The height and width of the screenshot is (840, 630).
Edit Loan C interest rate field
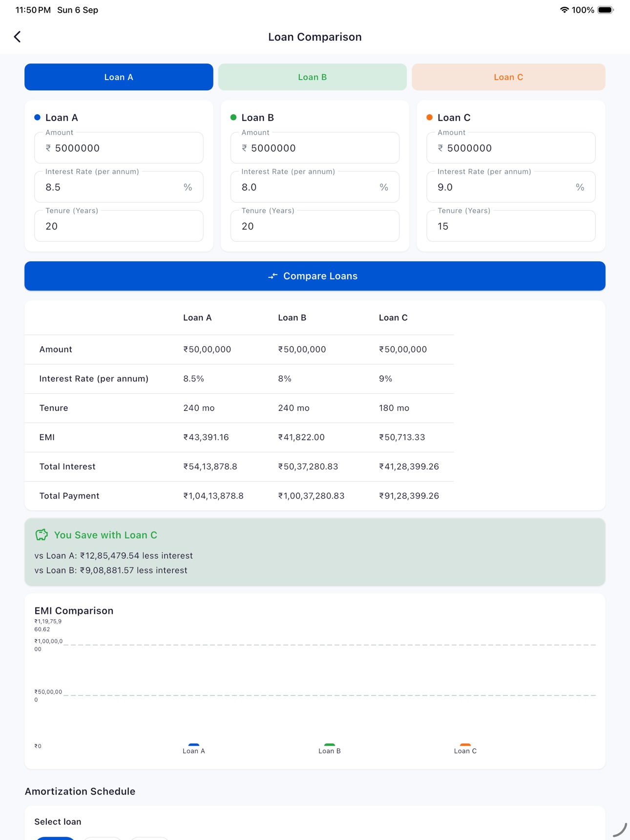tap(511, 187)
